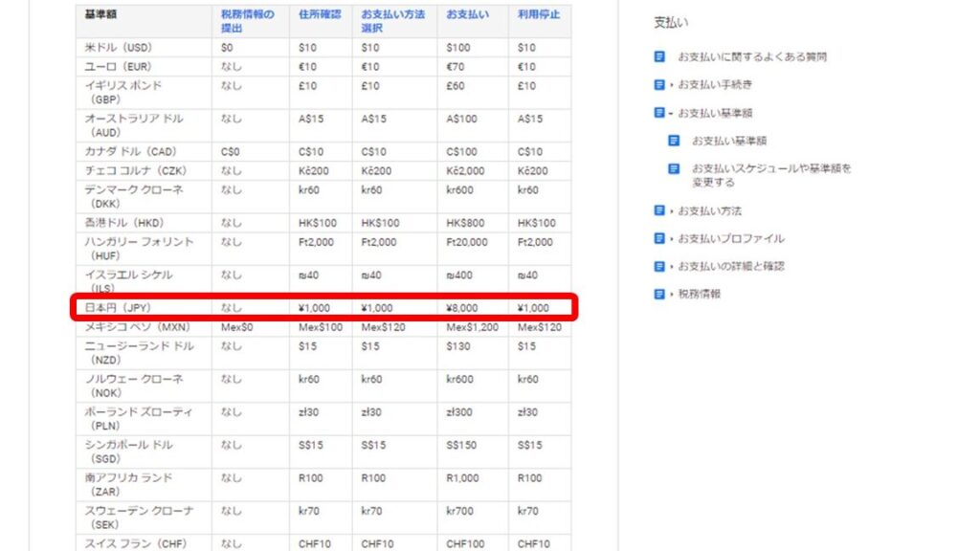Click document icon beside お支払いに関するよくある質問
This screenshot has width=980, height=551.
pyautogui.click(x=659, y=56)
